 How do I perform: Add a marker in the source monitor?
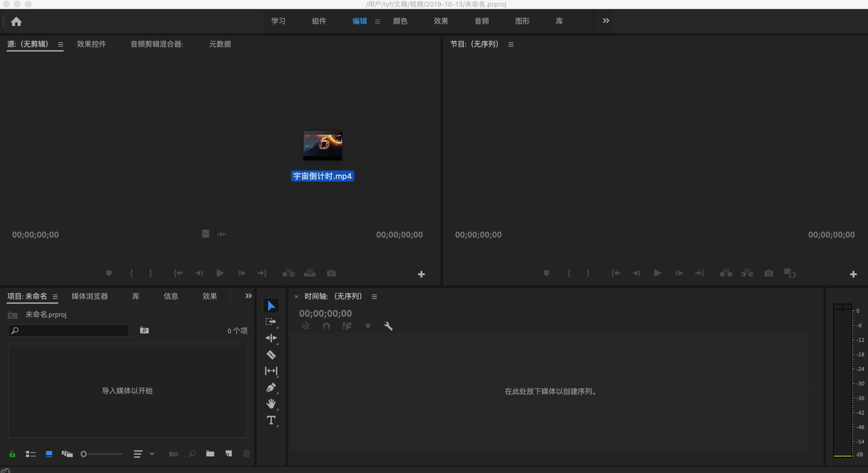click(x=108, y=273)
